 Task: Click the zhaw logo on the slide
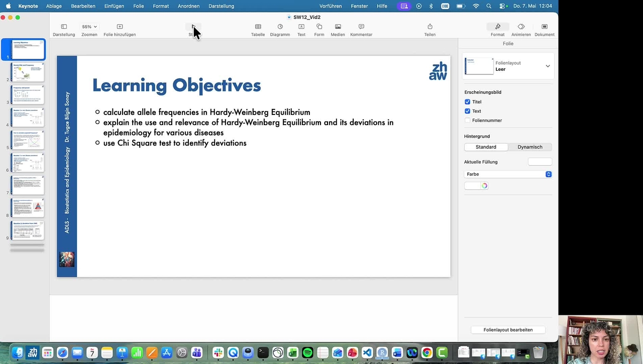(x=438, y=71)
